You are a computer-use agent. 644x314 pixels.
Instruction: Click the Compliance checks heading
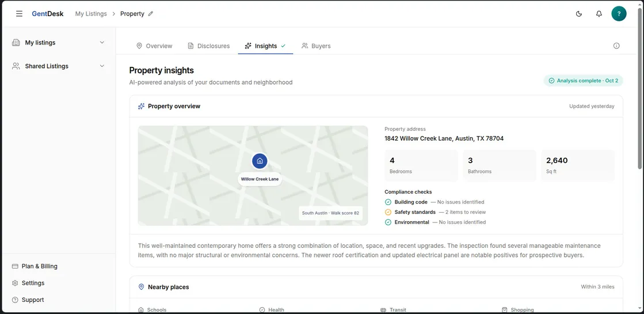[408, 192]
